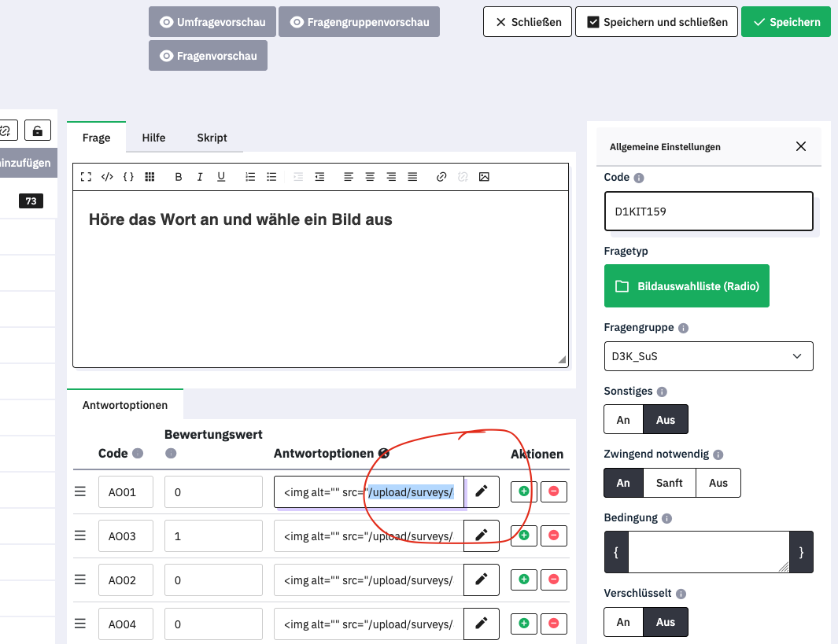The height and width of the screenshot is (644, 838).
Task: Open the Skript tab
Action: tap(212, 138)
